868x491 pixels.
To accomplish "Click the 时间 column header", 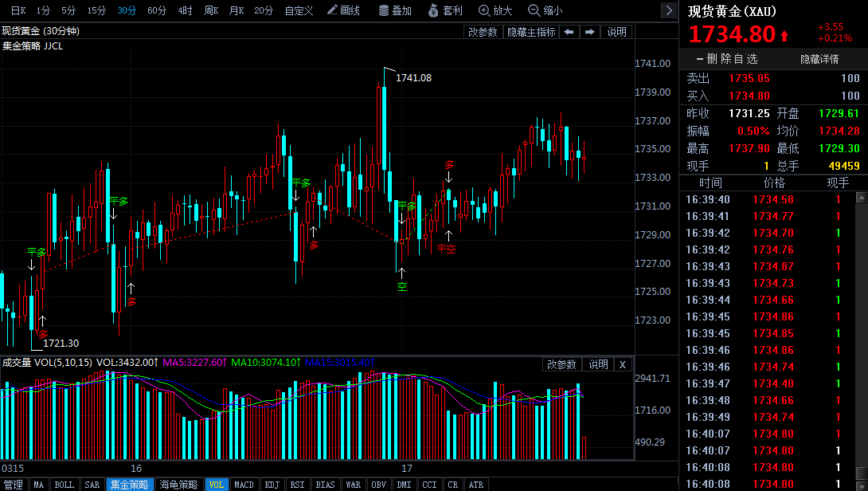I will click(710, 183).
